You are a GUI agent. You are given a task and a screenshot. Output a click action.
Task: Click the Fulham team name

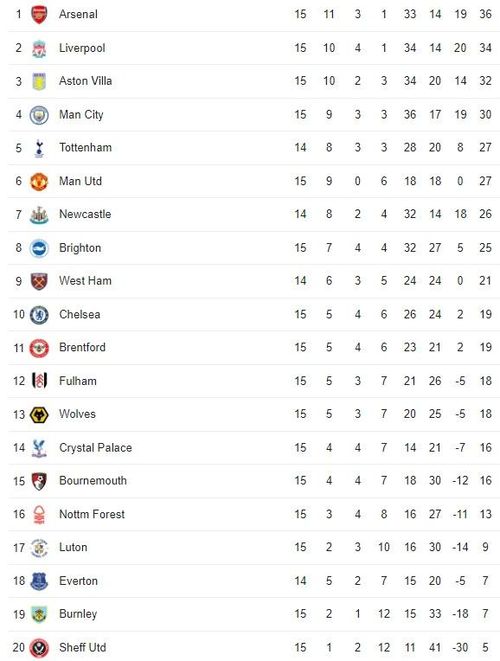click(x=78, y=381)
